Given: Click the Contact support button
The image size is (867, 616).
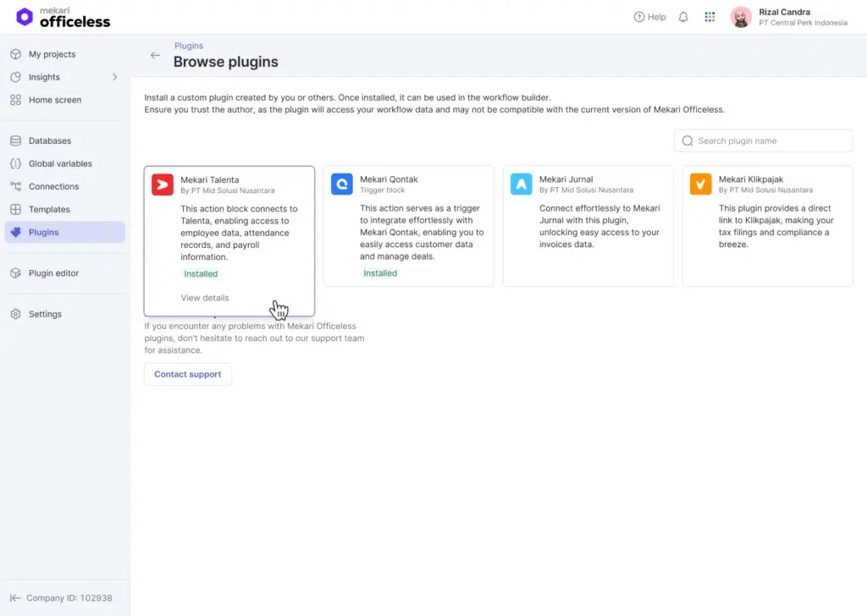Looking at the screenshot, I should 187,374.
